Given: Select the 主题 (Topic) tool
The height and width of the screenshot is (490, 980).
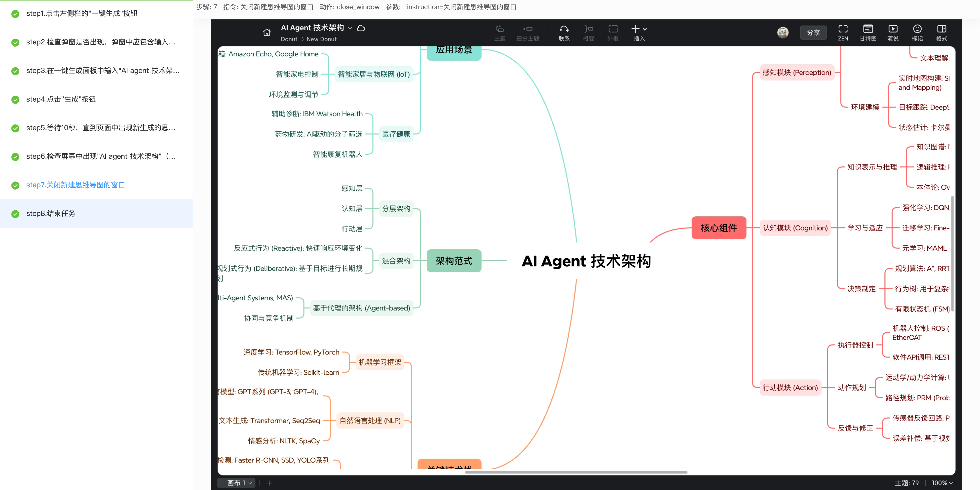Looking at the screenshot, I should [x=500, y=33].
